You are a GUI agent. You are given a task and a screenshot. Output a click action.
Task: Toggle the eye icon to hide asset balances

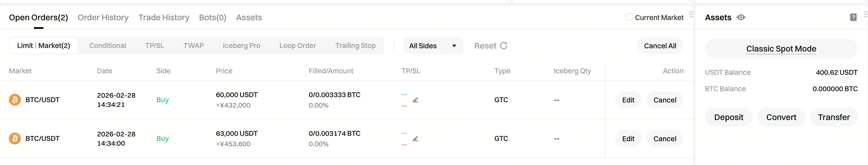pyautogui.click(x=741, y=17)
